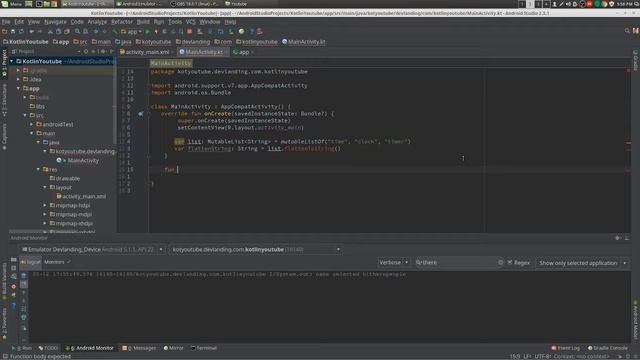Click the Redo arrow in main toolbar
Image resolution: width=640 pixels, height=360 pixels.
pos(40,31)
